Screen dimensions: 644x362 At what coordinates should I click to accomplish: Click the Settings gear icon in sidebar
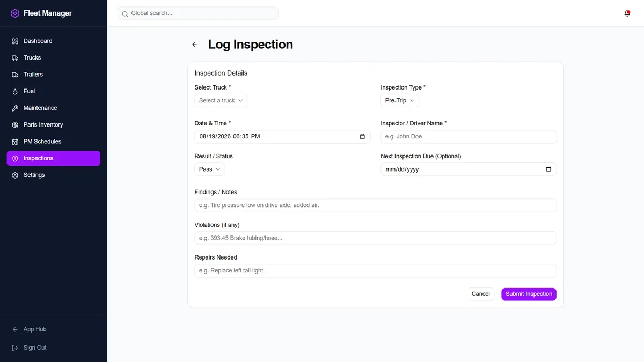point(15,175)
